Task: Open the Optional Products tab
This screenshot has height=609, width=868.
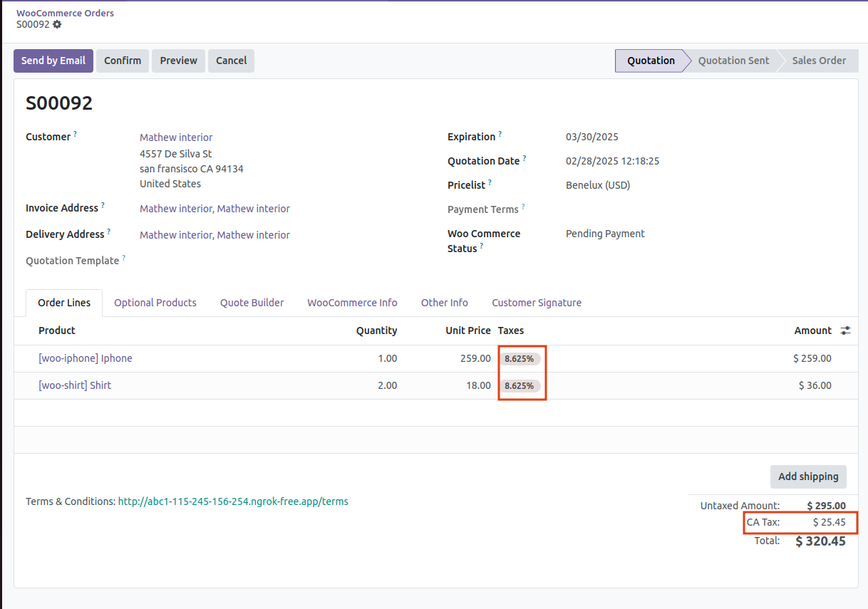Action: 155,303
